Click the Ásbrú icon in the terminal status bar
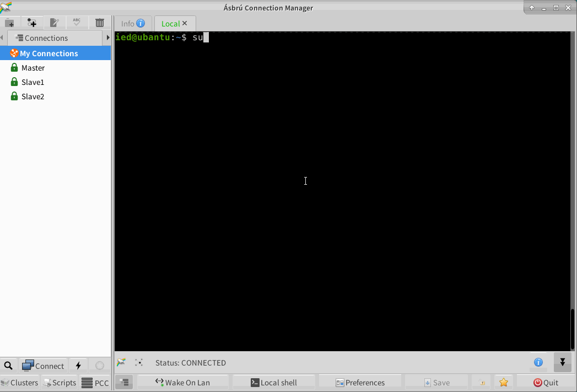Image resolution: width=577 pixels, height=392 pixels. (x=121, y=362)
